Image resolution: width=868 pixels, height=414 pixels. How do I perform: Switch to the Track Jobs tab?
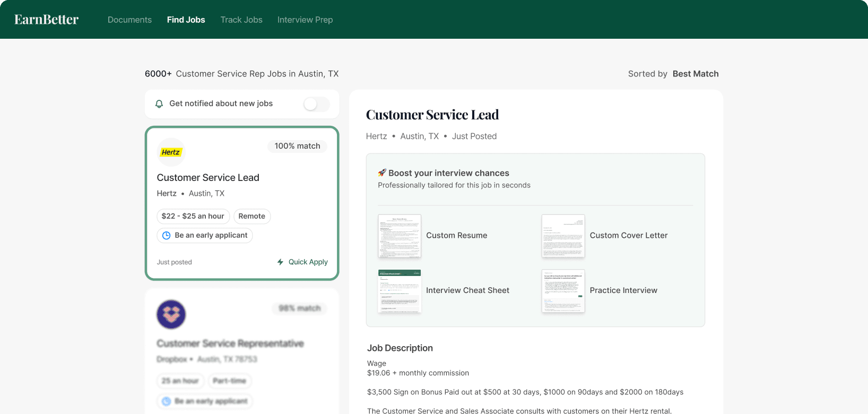tap(241, 20)
